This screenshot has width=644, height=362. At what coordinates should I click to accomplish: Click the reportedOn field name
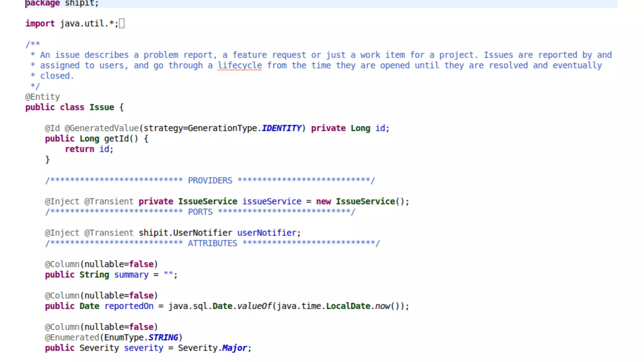(129, 306)
